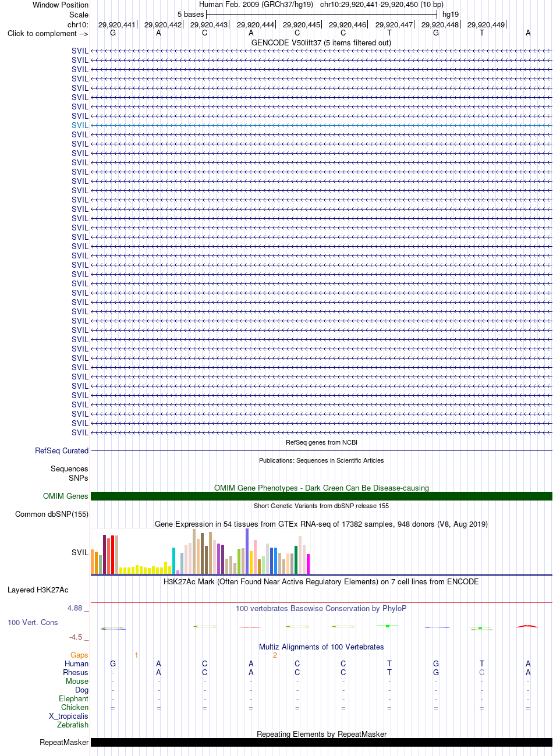Click the Sequences track label

point(69,468)
